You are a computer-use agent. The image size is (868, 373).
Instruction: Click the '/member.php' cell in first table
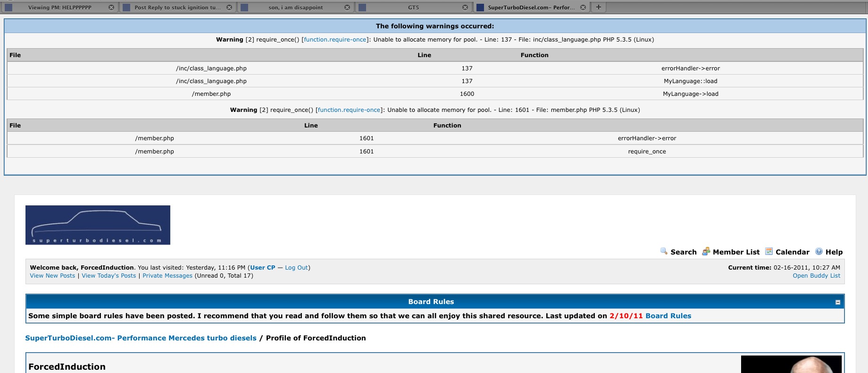click(211, 94)
